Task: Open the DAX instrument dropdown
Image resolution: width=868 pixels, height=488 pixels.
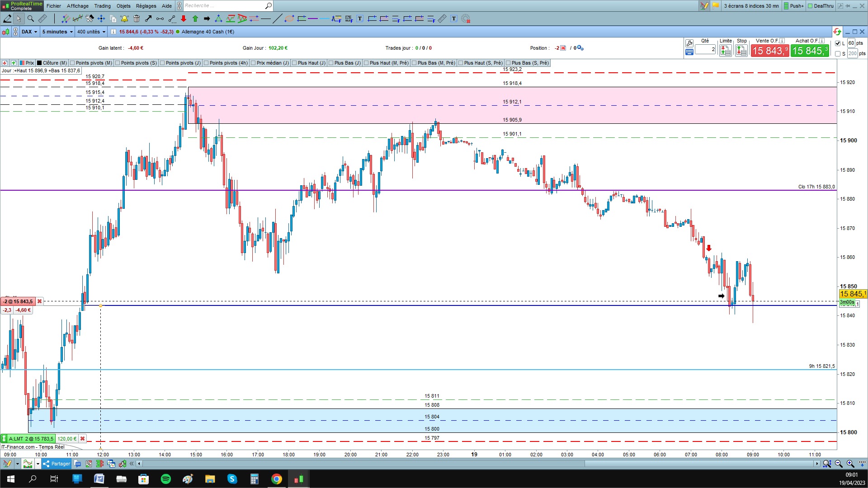Action: 30,32
